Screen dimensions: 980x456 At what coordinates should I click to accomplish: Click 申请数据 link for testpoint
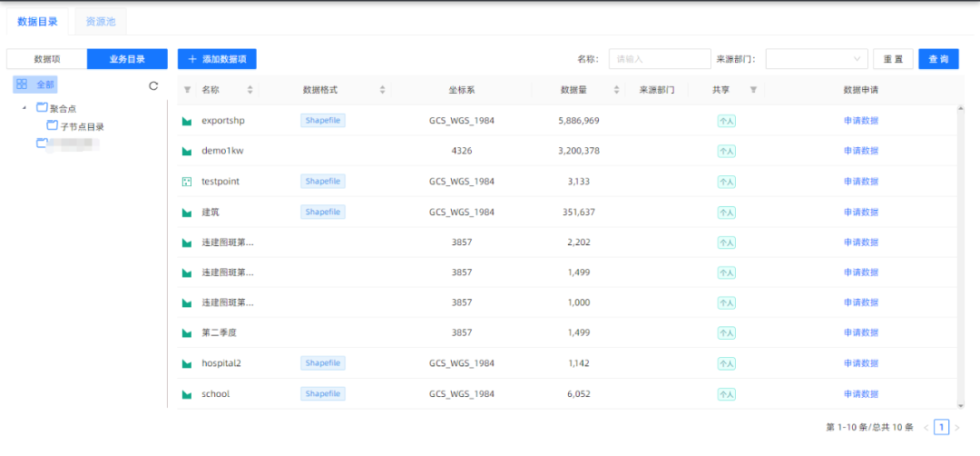(860, 182)
